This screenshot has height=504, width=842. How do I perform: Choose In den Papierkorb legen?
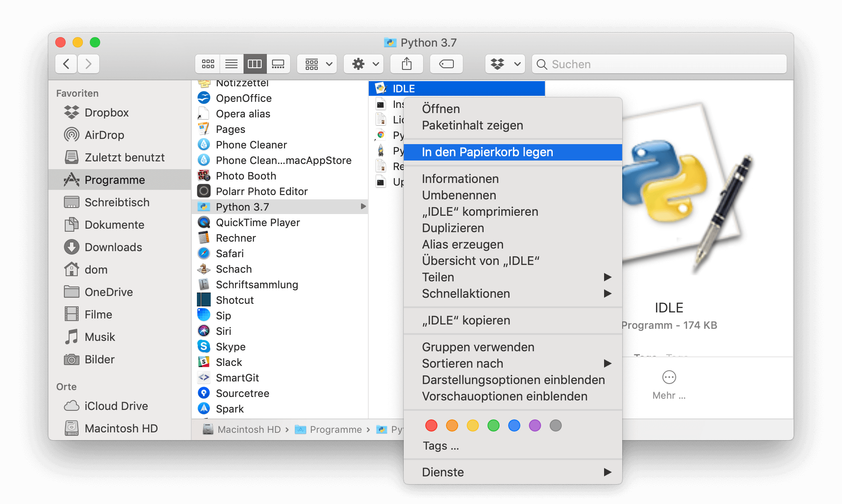click(487, 152)
